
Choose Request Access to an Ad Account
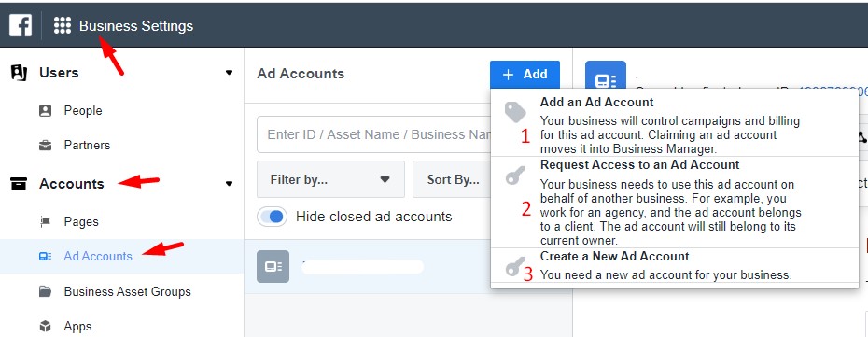(674, 203)
